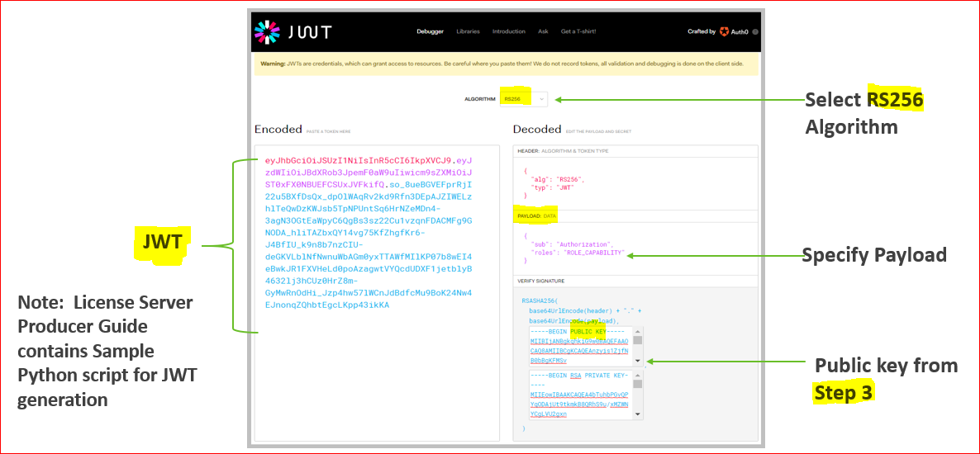Click the public key text box
This screenshot has height=454, width=980.
point(581,345)
